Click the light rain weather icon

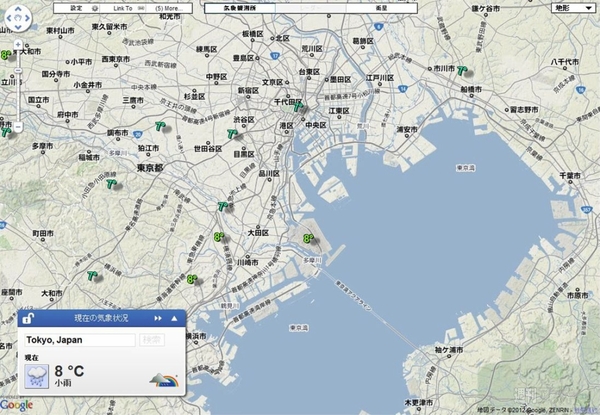[37, 376]
